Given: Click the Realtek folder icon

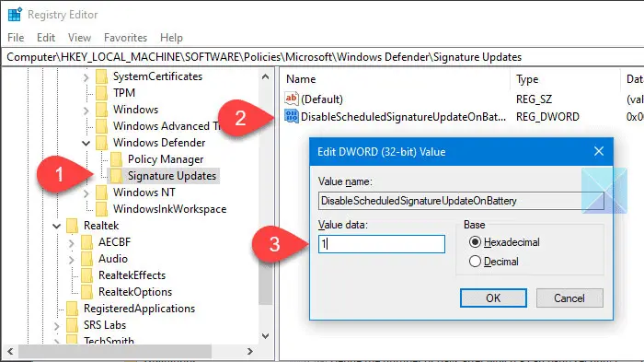Looking at the screenshot, I should [x=72, y=226].
